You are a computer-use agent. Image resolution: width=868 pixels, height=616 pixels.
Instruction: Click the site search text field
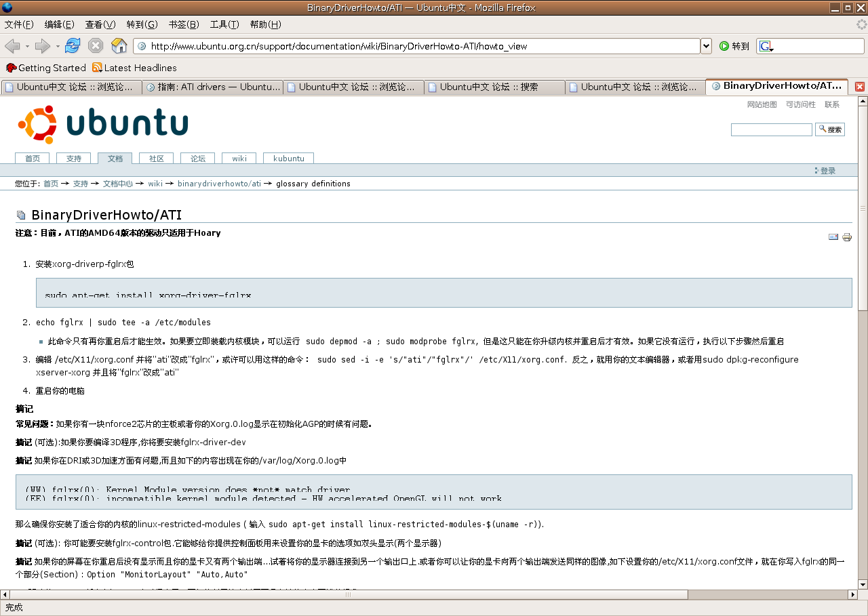(771, 129)
